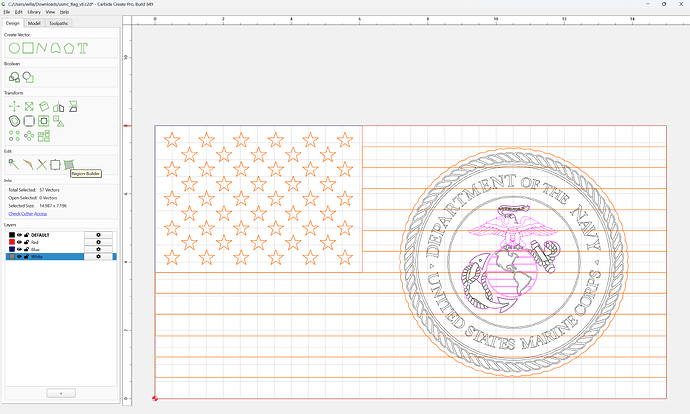Viewport: 690px width, 414px height.
Task: Open the Group shapes tool
Action: click(x=59, y=121)
